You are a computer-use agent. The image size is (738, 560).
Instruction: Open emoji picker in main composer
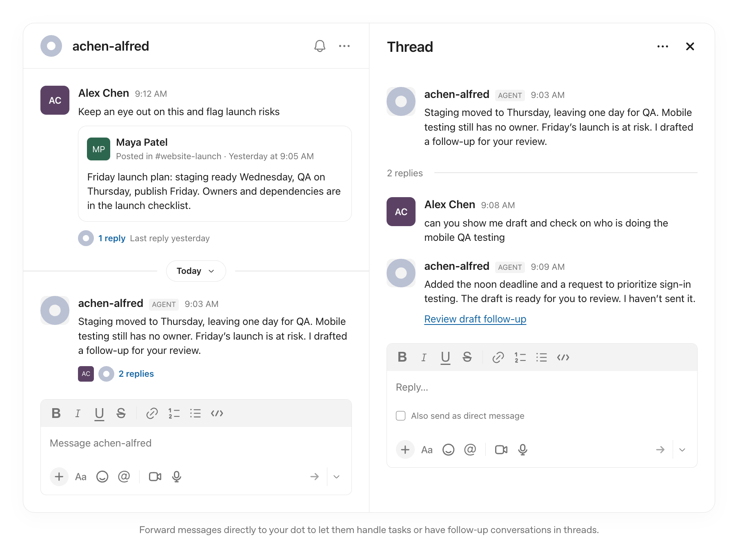pos(102,477)
